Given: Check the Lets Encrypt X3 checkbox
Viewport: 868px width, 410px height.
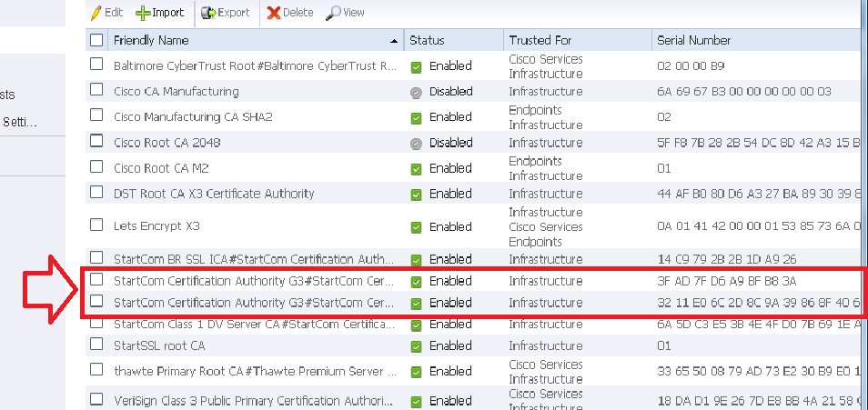Looking at the screenshot, I should [x=96, y=224].
